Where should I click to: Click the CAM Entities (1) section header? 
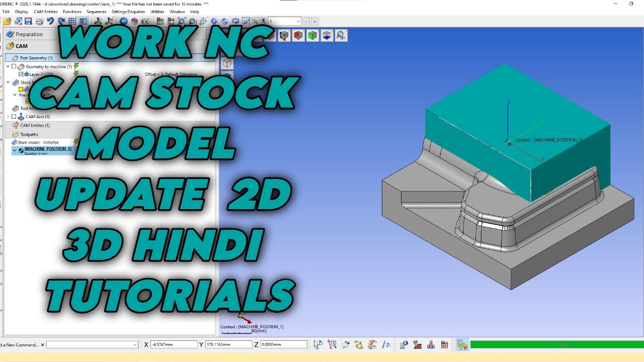110,125
